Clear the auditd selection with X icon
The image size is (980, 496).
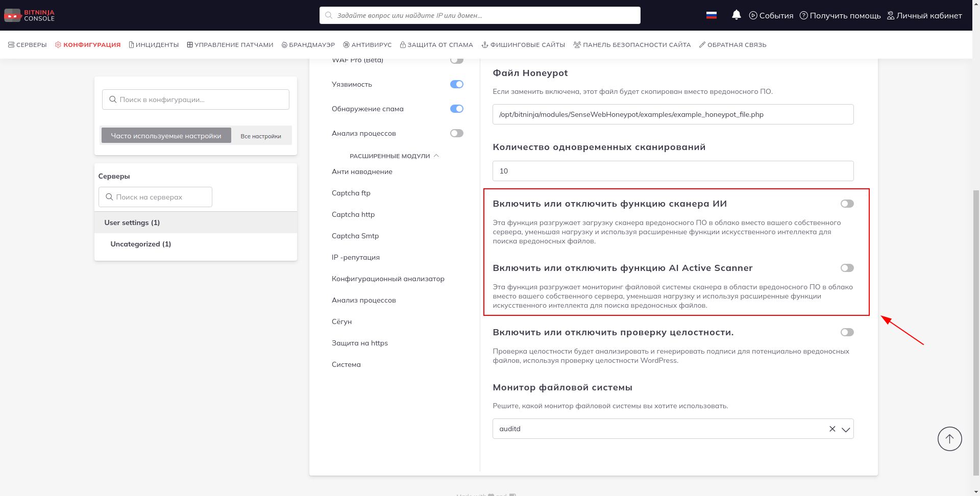click(832, 429)
